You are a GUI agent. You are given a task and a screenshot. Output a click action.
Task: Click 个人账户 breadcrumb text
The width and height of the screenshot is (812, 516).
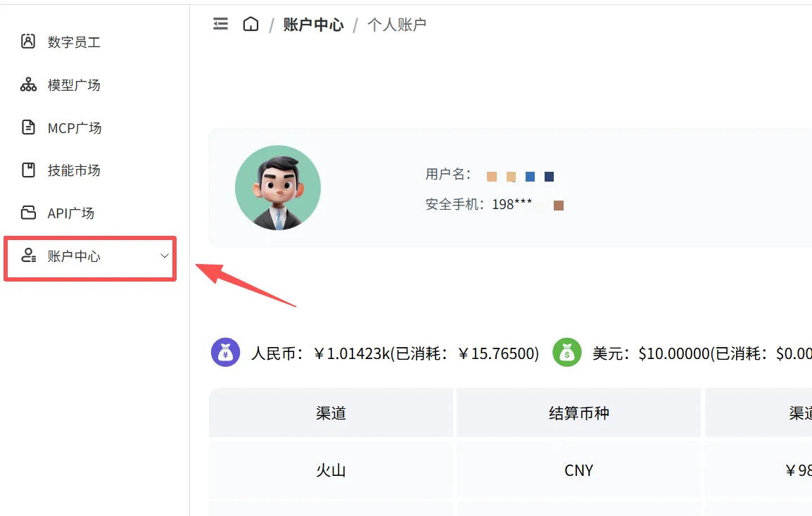[397, 25]
